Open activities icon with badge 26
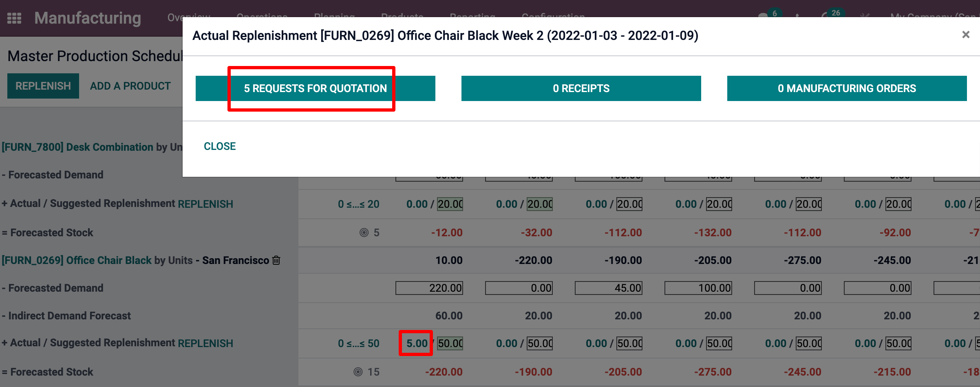This screenshot has height=387, width=980. click(825, 16)
